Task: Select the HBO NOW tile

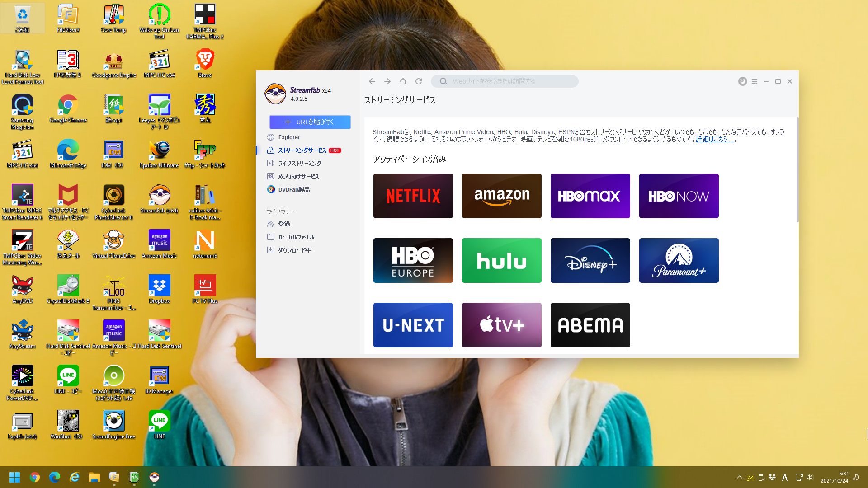Action: 679,196
